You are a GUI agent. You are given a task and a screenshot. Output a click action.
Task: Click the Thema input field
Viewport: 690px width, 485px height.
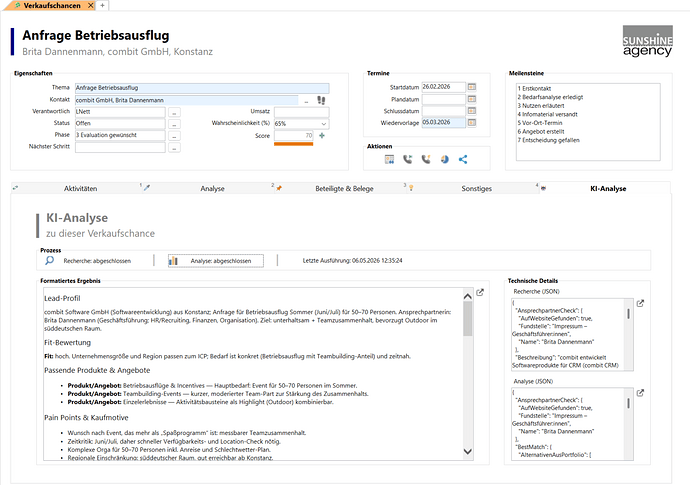[x=202, y=88]
